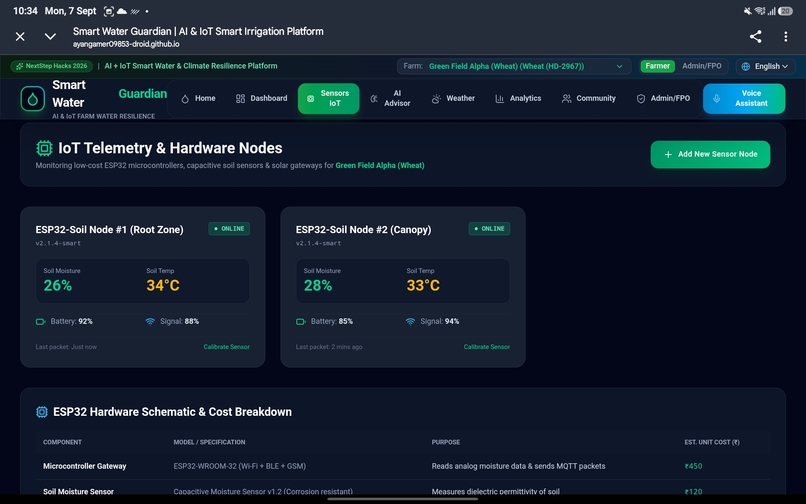The height and width of the screenshot is (504, 806).
Task: Click the Home droplet icon in nav
Action: pyautogui.click(x=185, y=99)
